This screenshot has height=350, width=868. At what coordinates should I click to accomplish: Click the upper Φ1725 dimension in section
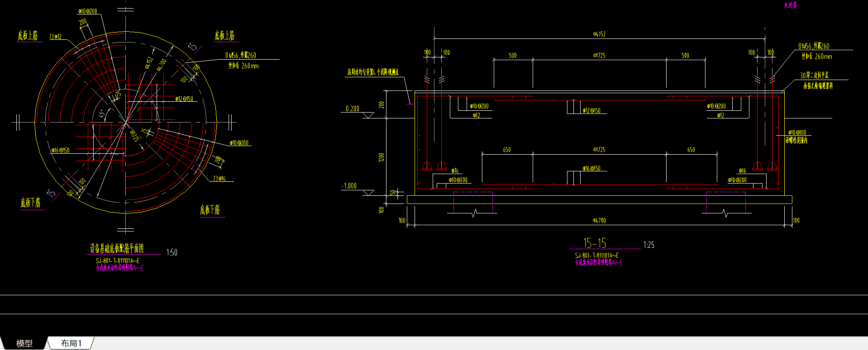pos(599,55)
